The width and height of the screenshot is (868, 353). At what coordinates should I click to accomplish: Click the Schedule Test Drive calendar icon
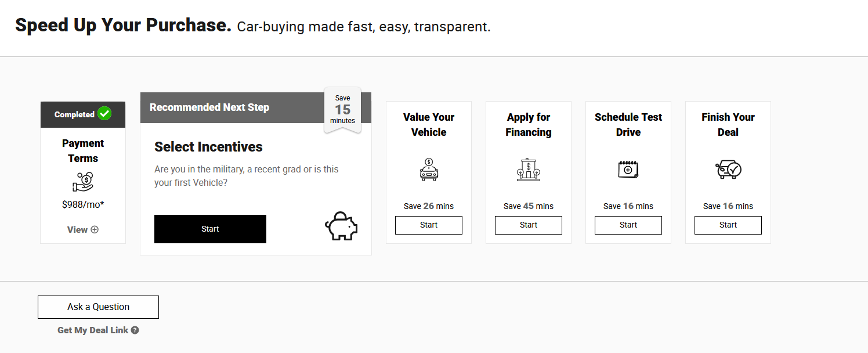point(628,170)
